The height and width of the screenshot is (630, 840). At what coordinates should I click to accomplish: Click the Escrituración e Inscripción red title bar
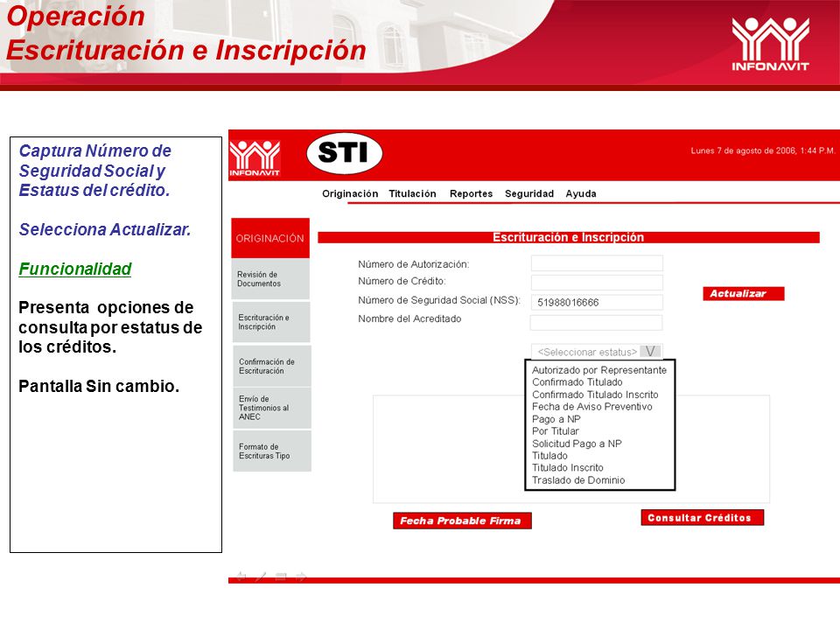pos(569,237)
